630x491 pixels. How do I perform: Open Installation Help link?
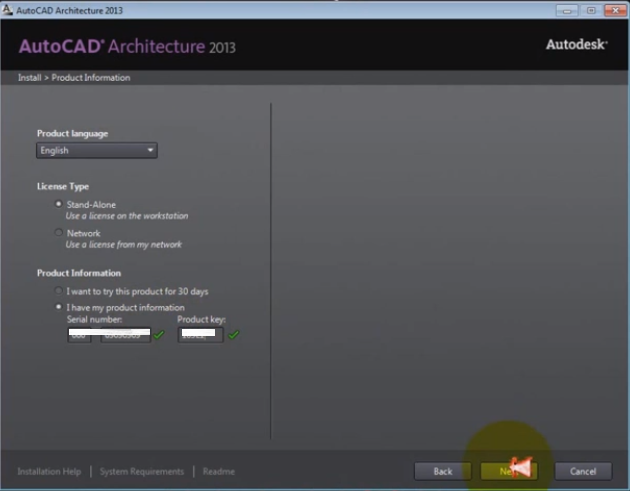pyautogui.click(x=49, y=471)
